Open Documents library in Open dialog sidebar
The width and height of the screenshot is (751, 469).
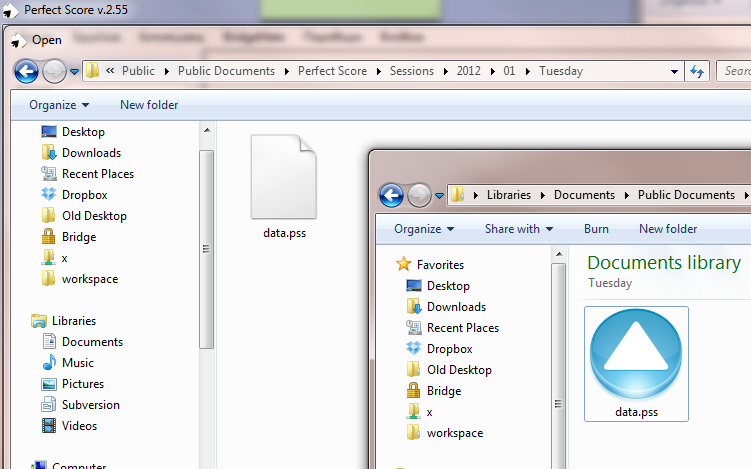click(82, 342)
